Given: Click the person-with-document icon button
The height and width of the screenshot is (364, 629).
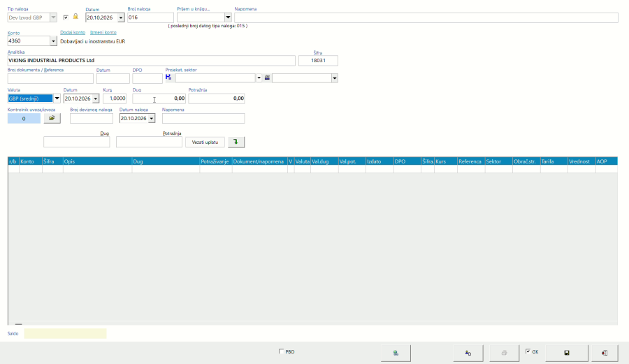Looking at the screenshot, I should (468, 353).
